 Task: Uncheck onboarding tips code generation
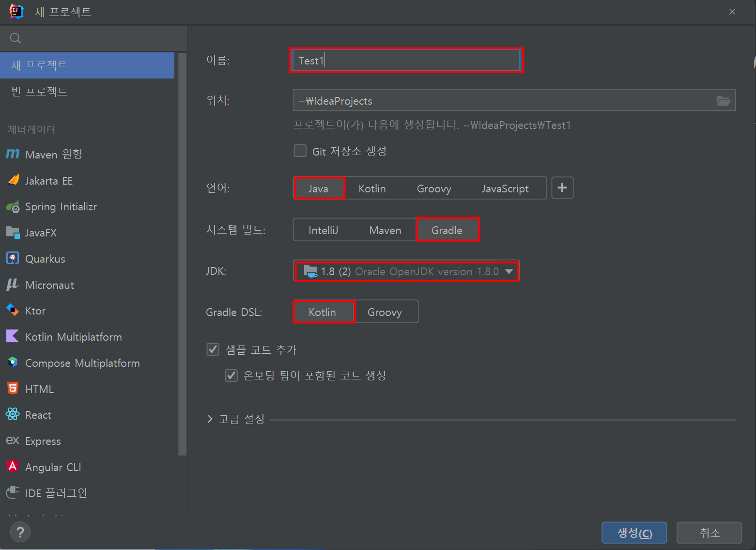coord(231,376)
